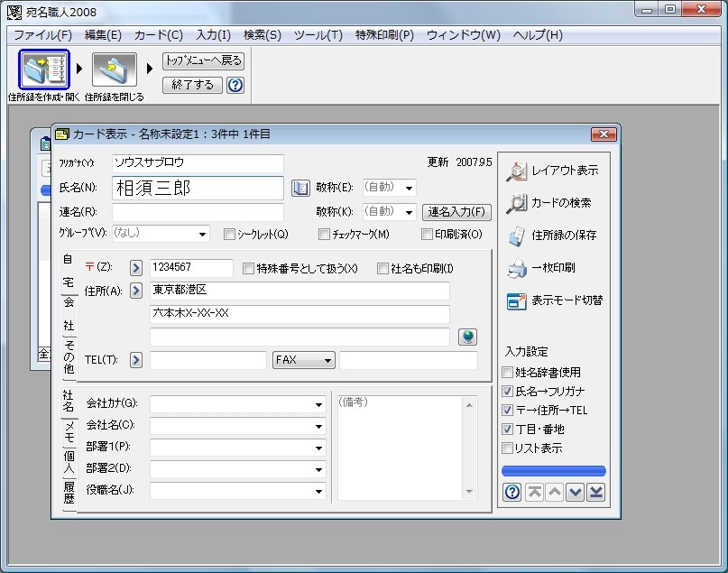728x573 pixels.
Task: Switch display with 表示モード切替
Action: pos(555,300)
